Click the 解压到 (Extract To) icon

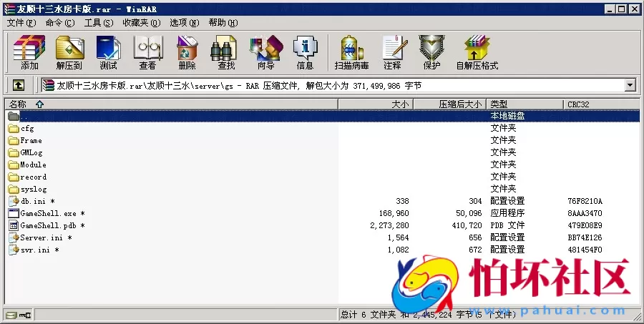tap(69, 53)
